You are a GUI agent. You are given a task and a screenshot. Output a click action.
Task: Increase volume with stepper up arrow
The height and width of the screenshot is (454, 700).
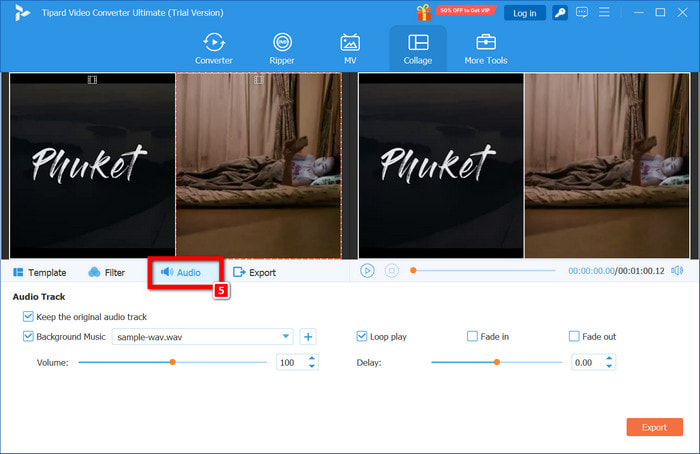[x=312, y=358]
